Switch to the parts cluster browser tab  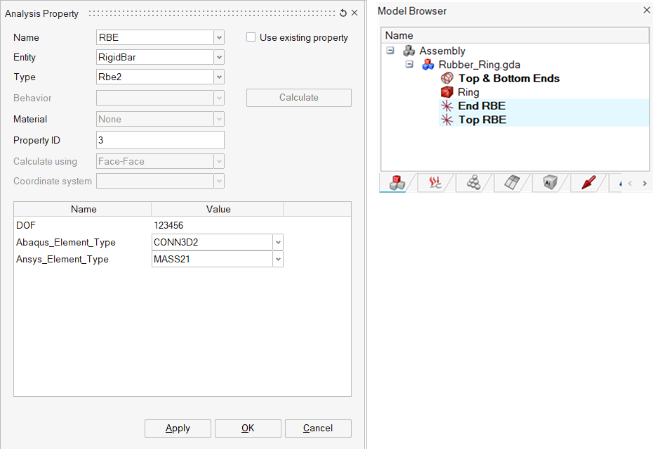[x=474, y=183]
